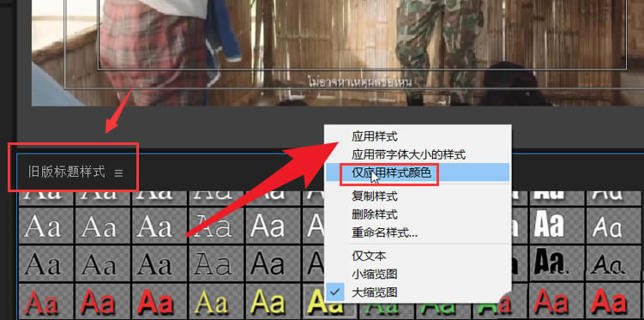Apply the white outlined serif Aa style
This screenshot has width=644, height=320.
216,225
